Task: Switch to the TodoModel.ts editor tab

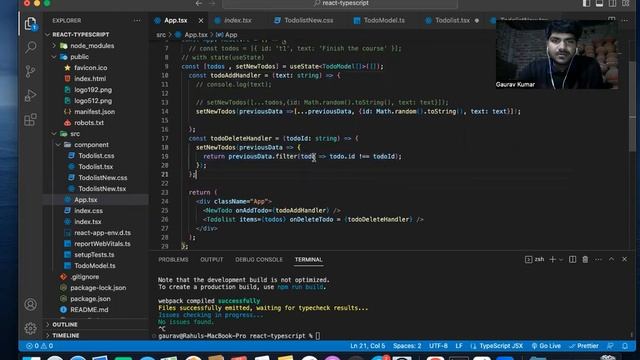Action: point(380,20)
